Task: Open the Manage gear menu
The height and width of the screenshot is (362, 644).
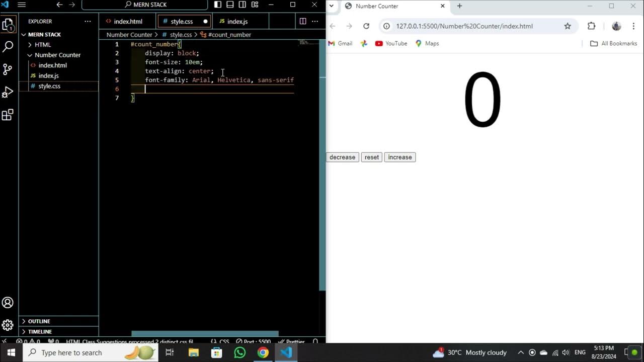Action: 8,325
